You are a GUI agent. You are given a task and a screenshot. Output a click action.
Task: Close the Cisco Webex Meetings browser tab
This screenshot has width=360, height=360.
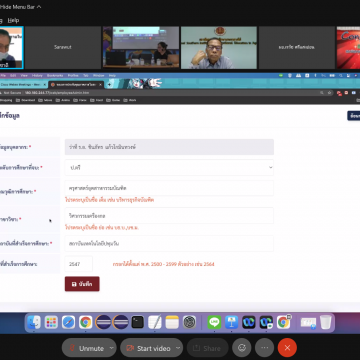click(44, 85)
